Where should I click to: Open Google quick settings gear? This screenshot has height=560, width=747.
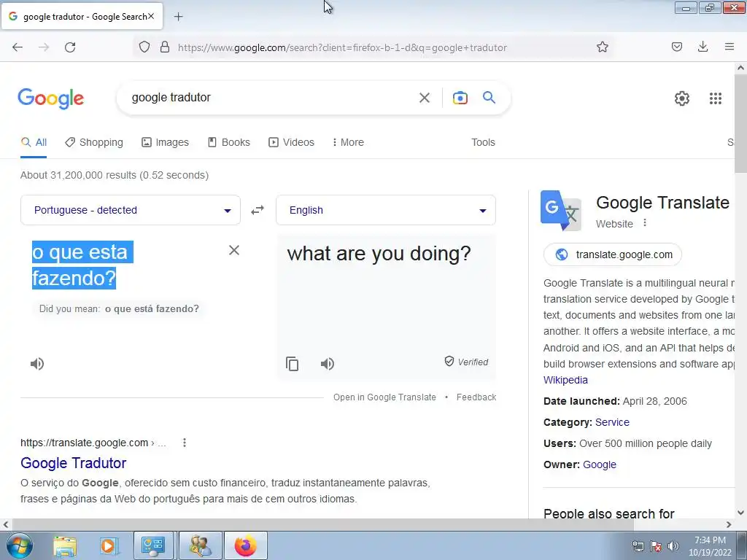682,98
